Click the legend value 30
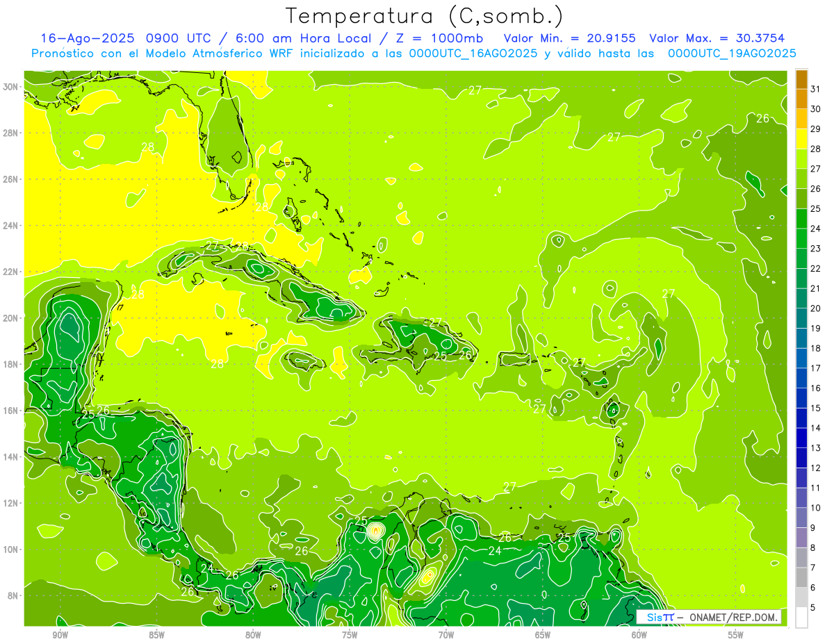Screen dimensions: 834x644 click(x=816, y=109)
